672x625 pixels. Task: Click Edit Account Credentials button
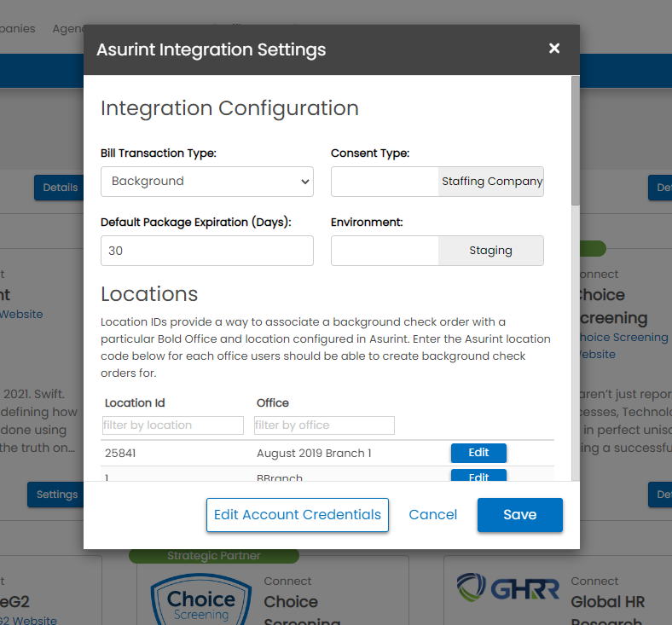pyautogui.click(x=298, y=515)
